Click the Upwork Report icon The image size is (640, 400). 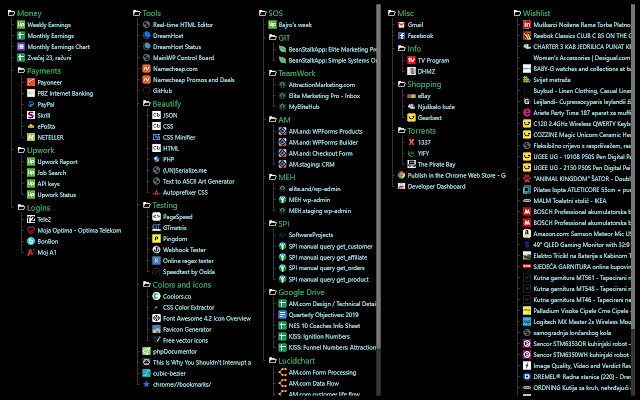[31, 162]
